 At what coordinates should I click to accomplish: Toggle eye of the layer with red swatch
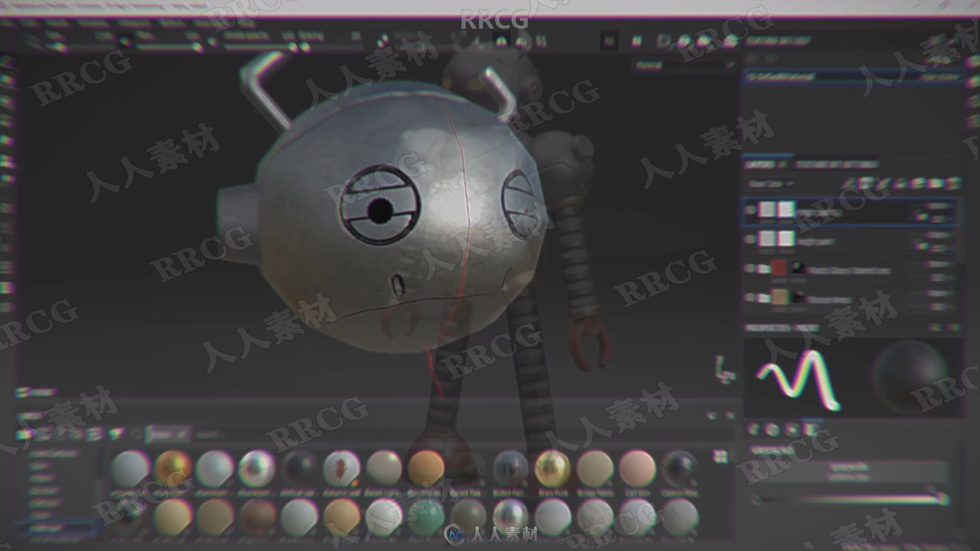click(x=750, y=269)
